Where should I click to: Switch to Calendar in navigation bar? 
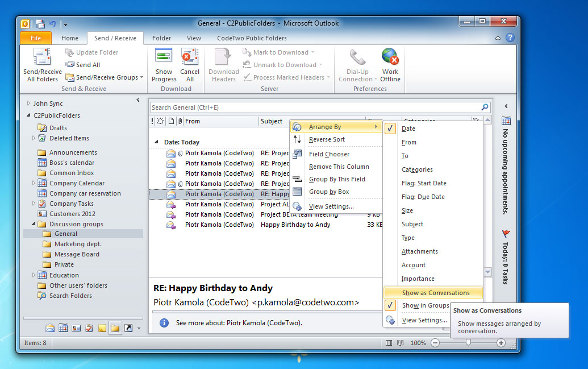[63, 328]
